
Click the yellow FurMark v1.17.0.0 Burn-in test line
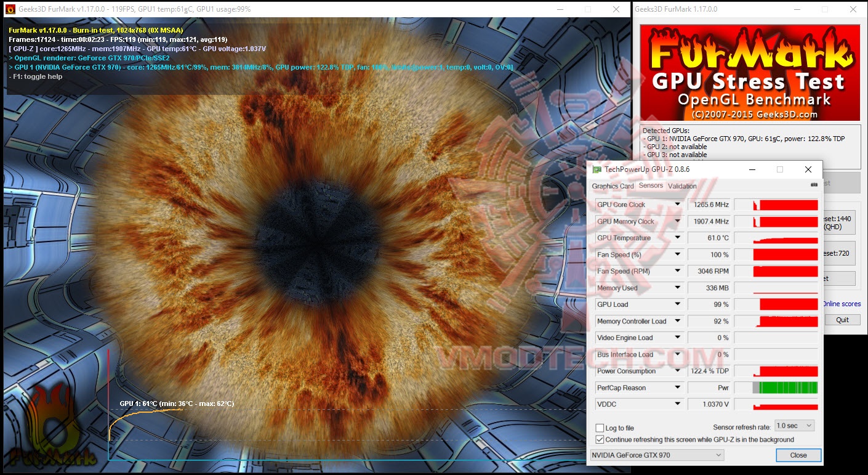pyautogui.click(x=96, y=30)
